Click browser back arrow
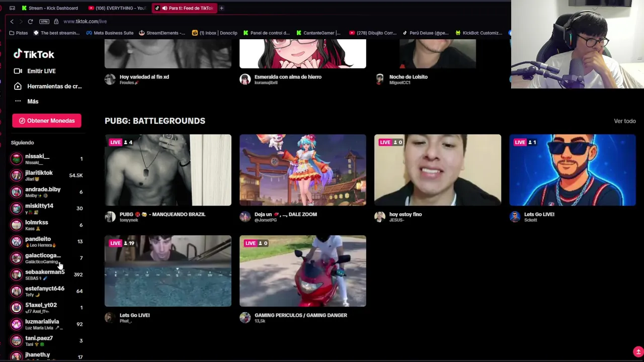The width and height of the screenshot is (644, 362). coord(12,22)
